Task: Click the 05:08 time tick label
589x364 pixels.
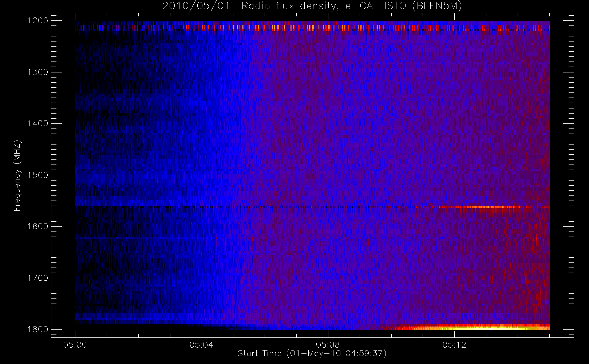Action: pyautogui.click(x=328, y=345)
